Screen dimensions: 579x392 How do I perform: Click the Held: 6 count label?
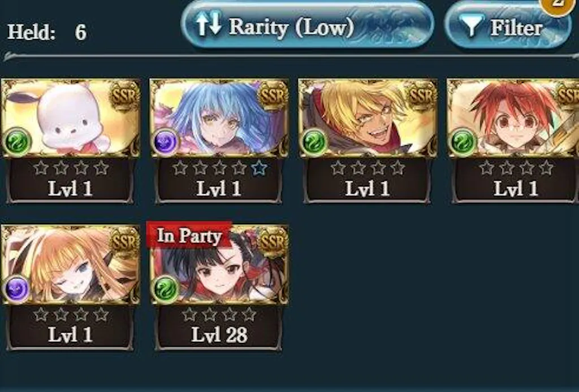pos(47,32)
